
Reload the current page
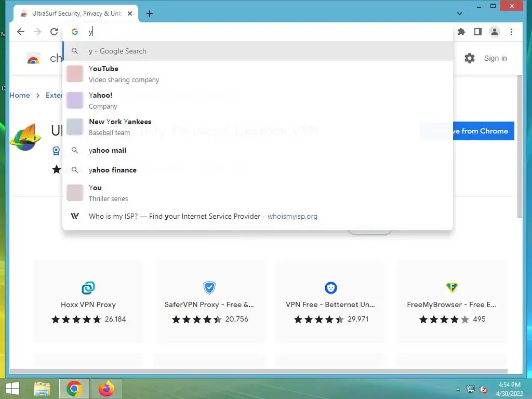pyautogui.click(x=54, y=32)
